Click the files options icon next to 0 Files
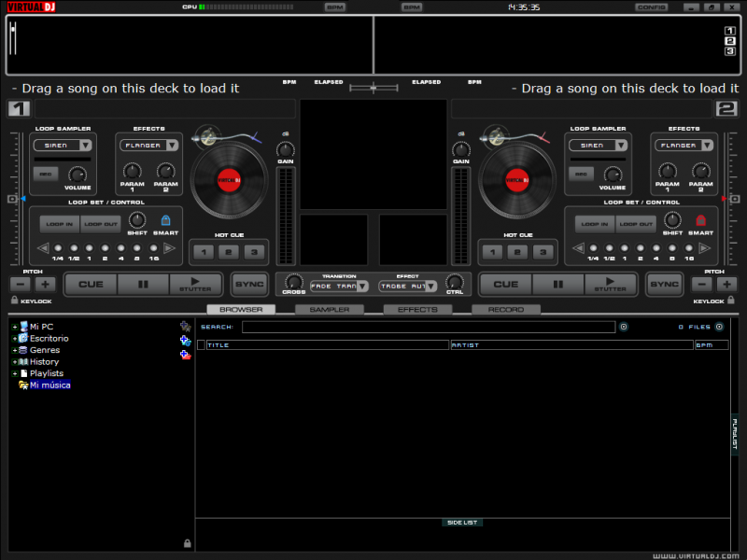Viewport: 747px width, 560px height. (719, 328)
